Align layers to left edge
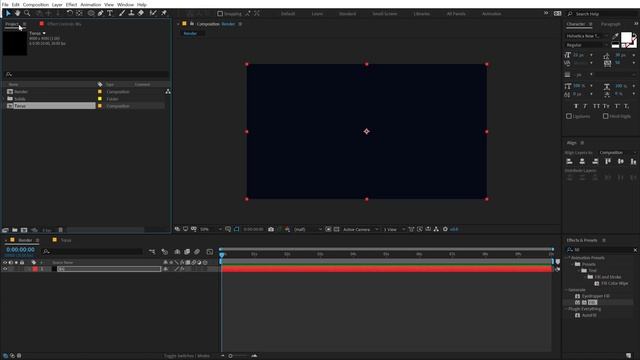This screenshot has height=360, width=640. 569,162
